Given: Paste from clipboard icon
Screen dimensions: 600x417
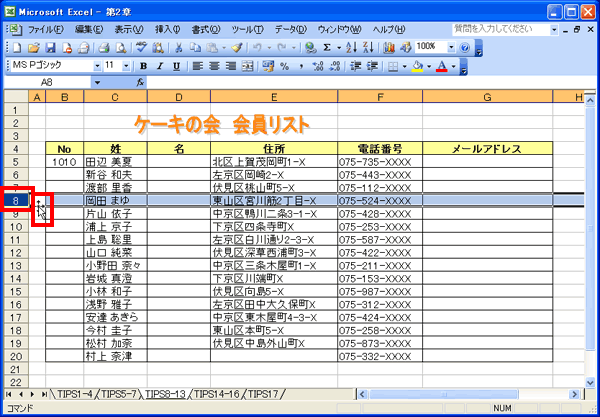Looking at the screenshot, I should pyautogui.click(x=212, y=47).
